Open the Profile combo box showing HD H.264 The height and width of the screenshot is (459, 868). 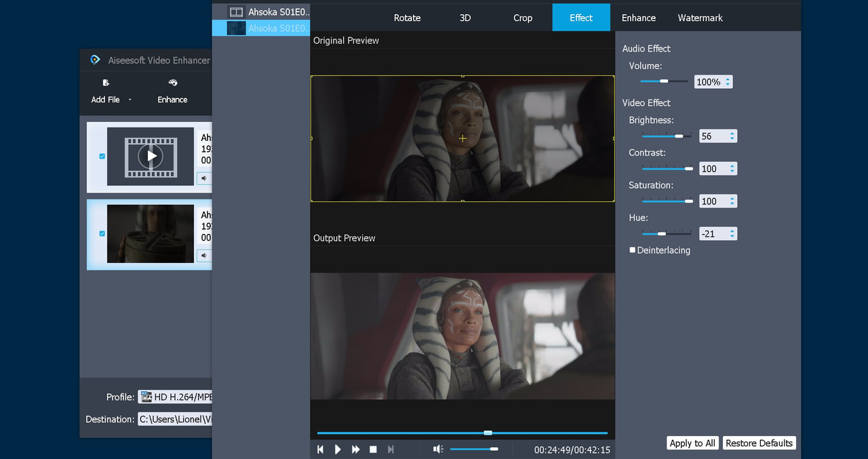pos(175,397)
